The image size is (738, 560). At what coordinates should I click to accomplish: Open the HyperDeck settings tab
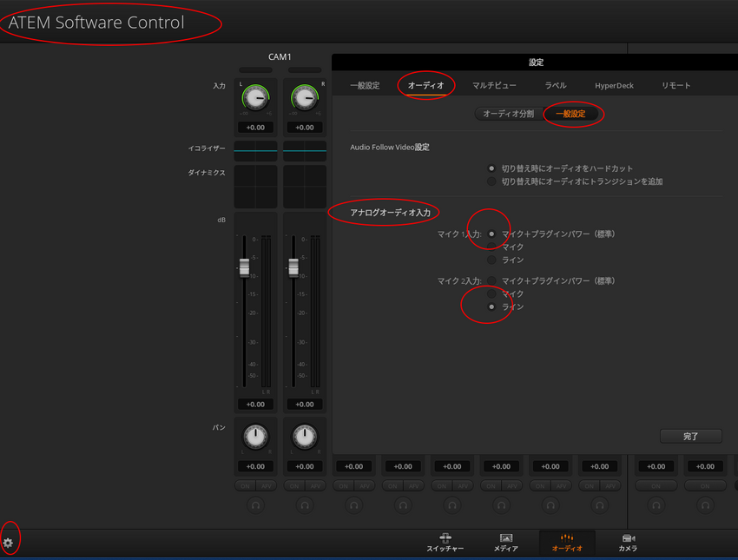(614, 86)
